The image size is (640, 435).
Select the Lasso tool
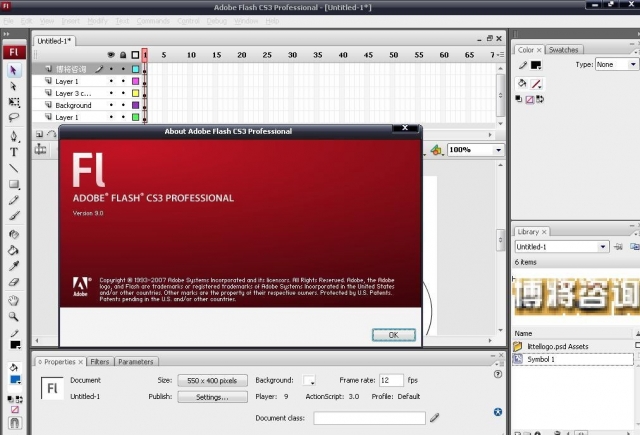[x=14, y=118]
